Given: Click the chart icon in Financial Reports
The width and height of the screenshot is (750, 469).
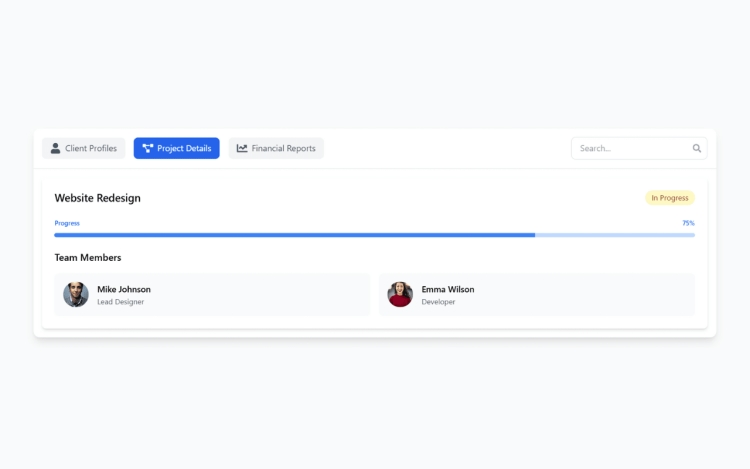Looking at the screenshot, I should [x=242, y=148].
